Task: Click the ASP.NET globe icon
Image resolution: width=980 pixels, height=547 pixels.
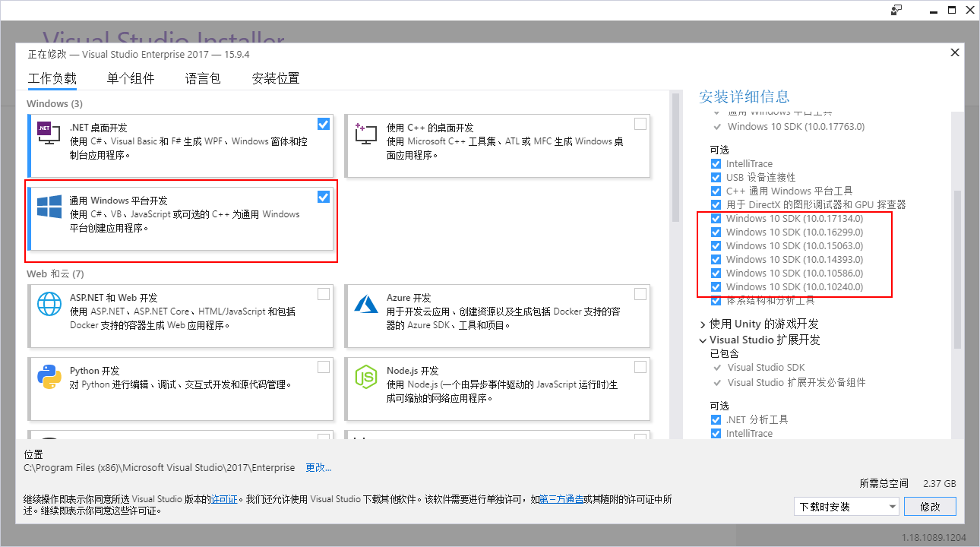Action: 49,304
